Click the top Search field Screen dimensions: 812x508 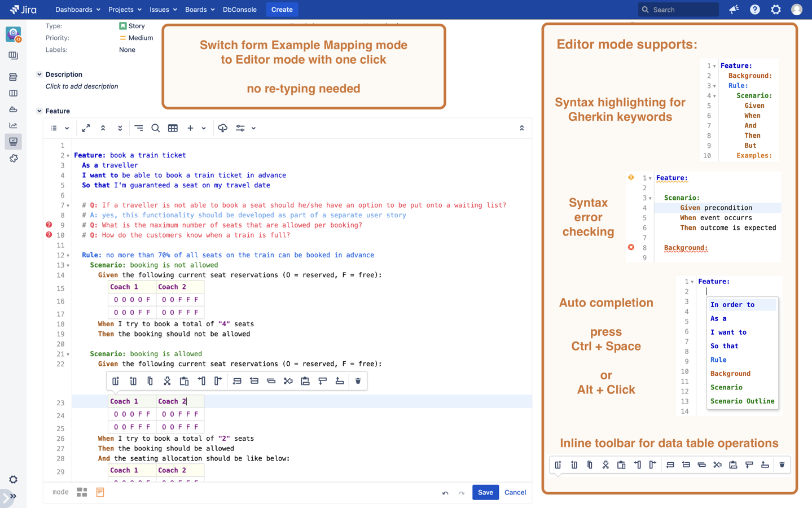679,10
